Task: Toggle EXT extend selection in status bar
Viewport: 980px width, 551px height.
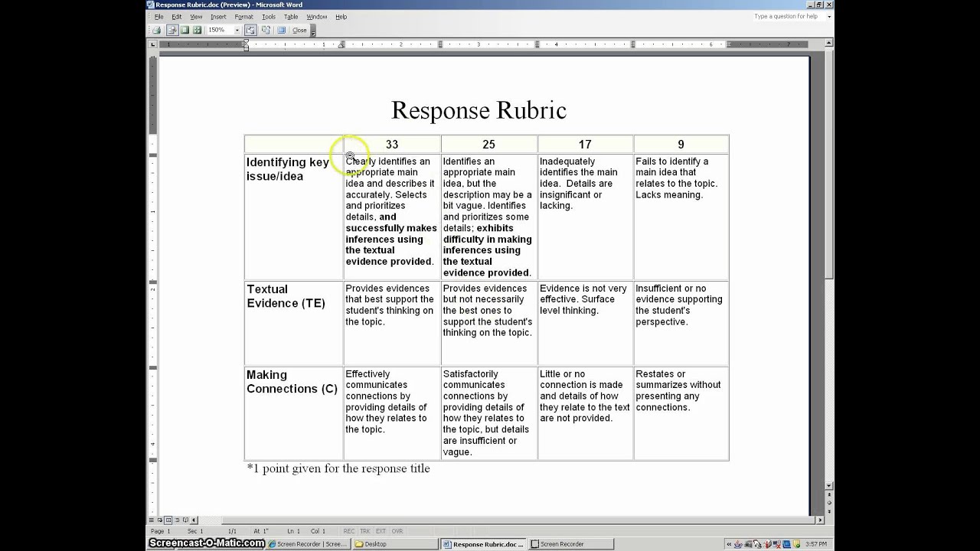Action: tap(381, 531)
